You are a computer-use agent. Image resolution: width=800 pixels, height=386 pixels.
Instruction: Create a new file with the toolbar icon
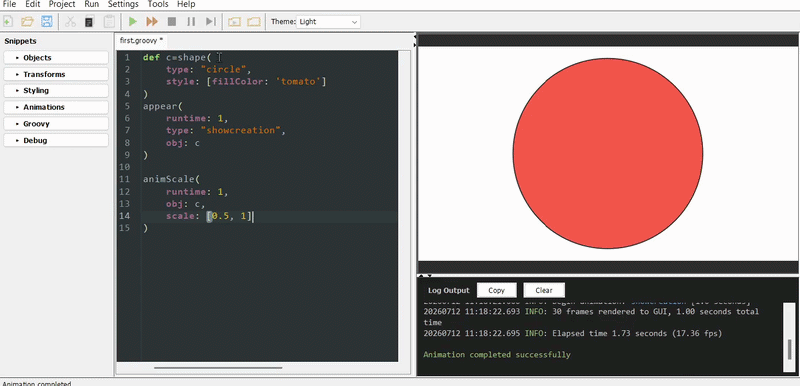pos(8,21)
